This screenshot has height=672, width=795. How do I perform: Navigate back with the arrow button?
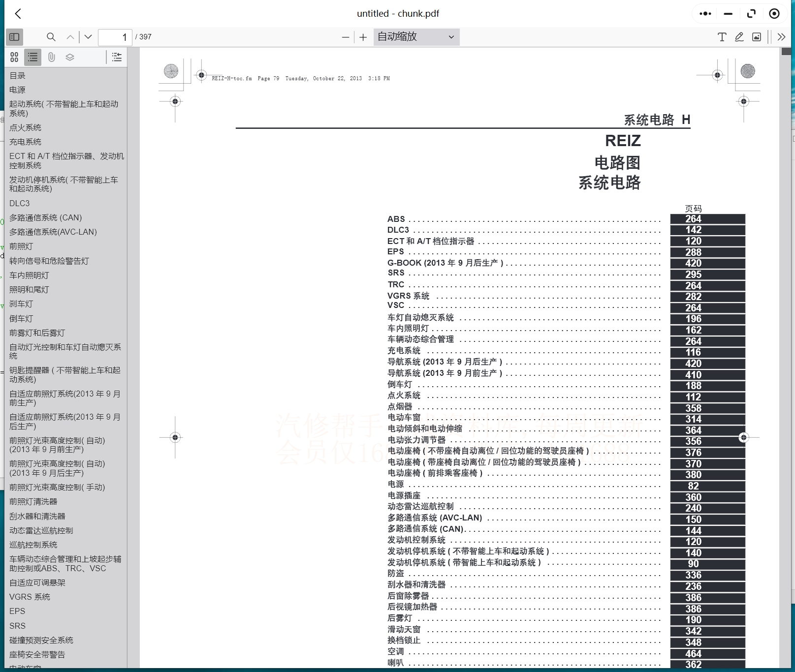coord(18,13)
